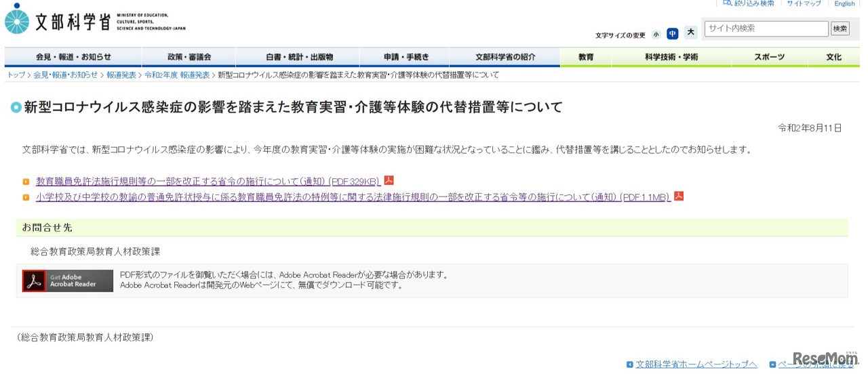Set text size to medium (中)
Viewport: 868px width, 374px height.
pyautogui.click(x=673, y=33)
